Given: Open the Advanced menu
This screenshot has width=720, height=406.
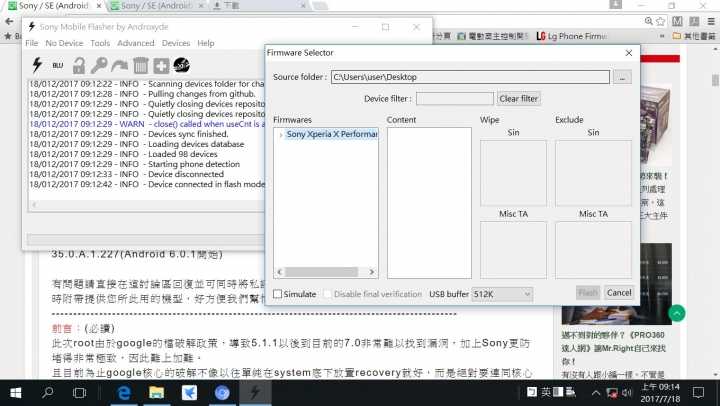Looking at the screenshot, I should (136, 43).
